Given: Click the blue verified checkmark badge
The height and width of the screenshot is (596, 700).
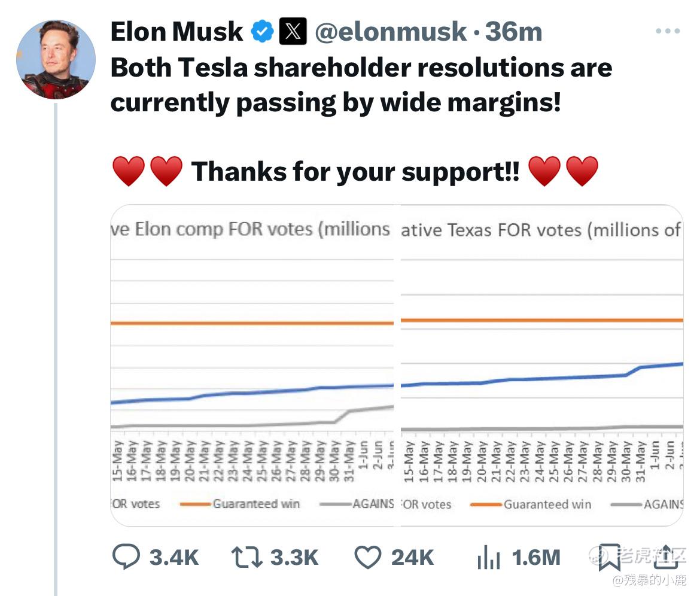Looking at the screenshot, I should (x=262, y=32).
